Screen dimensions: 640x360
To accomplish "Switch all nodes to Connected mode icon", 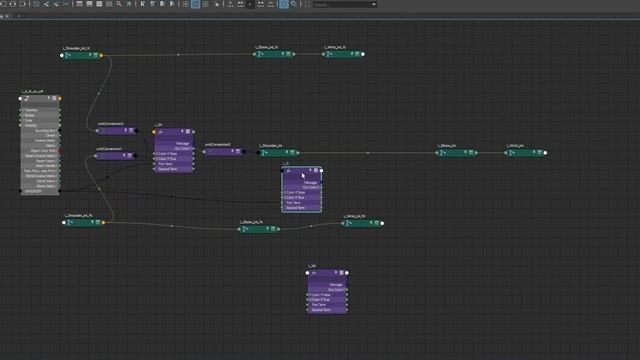I will [89, 4].
